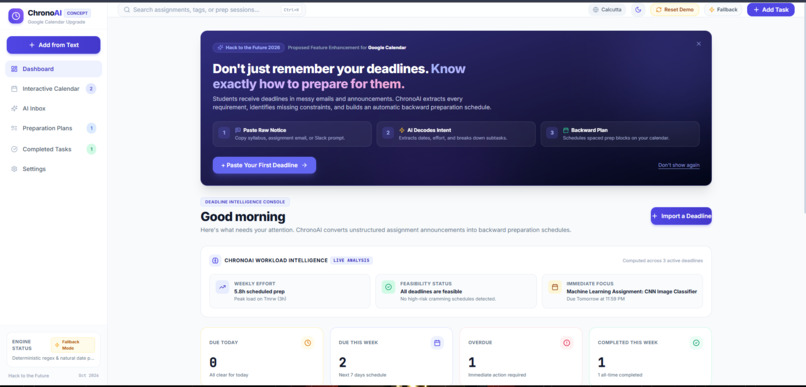
Task: Open the Due This Week stat card
Action: click(391, 356)
